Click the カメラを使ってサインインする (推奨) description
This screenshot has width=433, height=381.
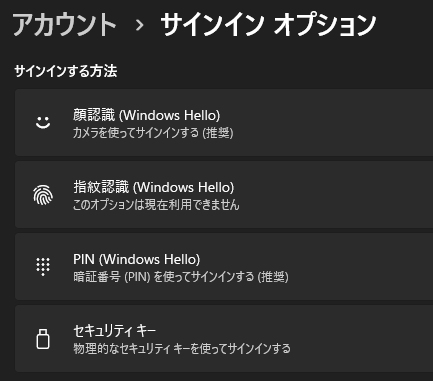point(153,133)
